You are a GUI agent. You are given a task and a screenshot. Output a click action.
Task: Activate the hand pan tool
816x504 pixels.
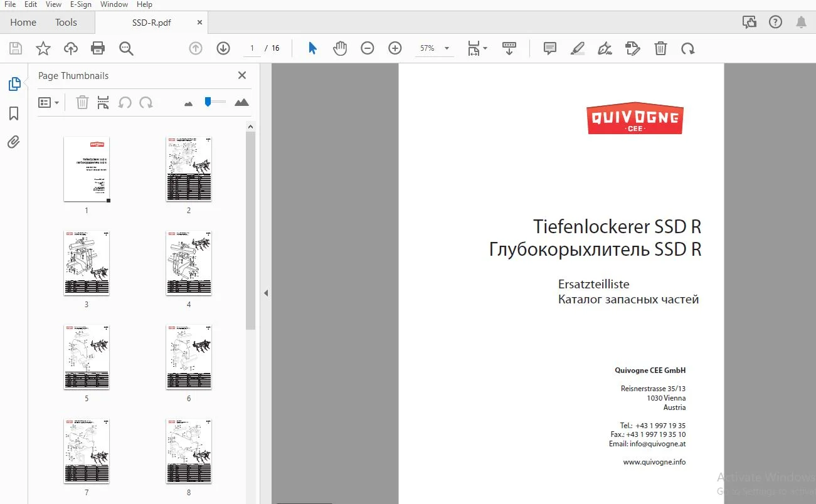340,48
